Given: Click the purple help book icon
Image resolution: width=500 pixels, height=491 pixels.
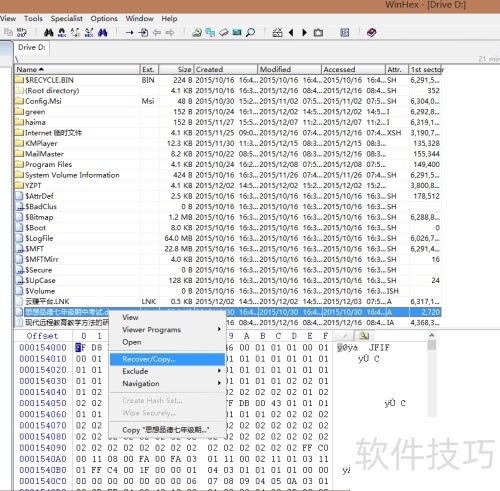Looking at the screenshot, I should [x=371, y=32].
